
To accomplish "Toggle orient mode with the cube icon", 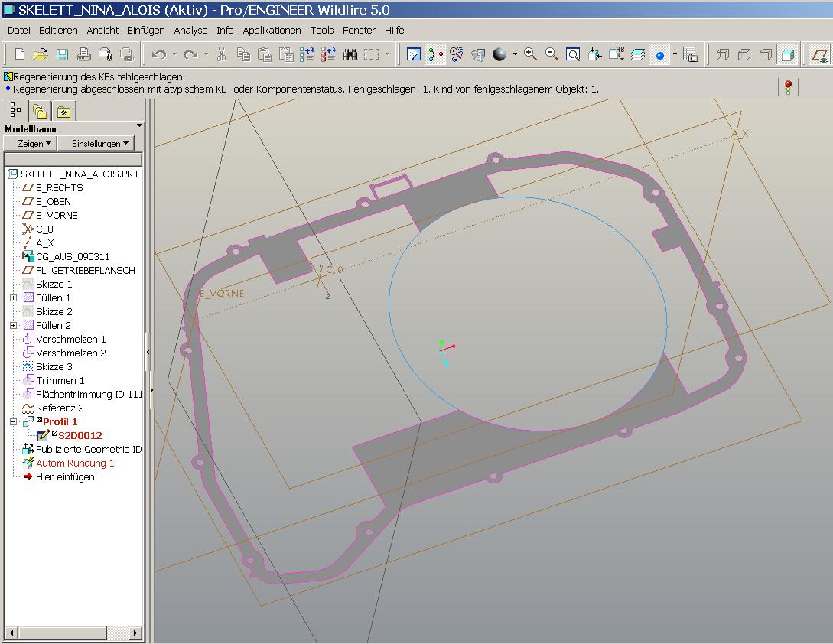I will click(478, 54).
